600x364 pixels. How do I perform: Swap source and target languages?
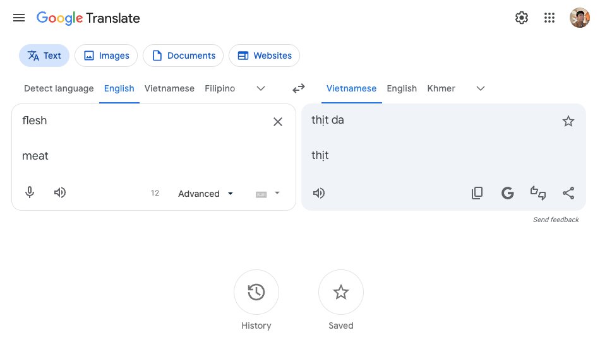click(299, 88)
